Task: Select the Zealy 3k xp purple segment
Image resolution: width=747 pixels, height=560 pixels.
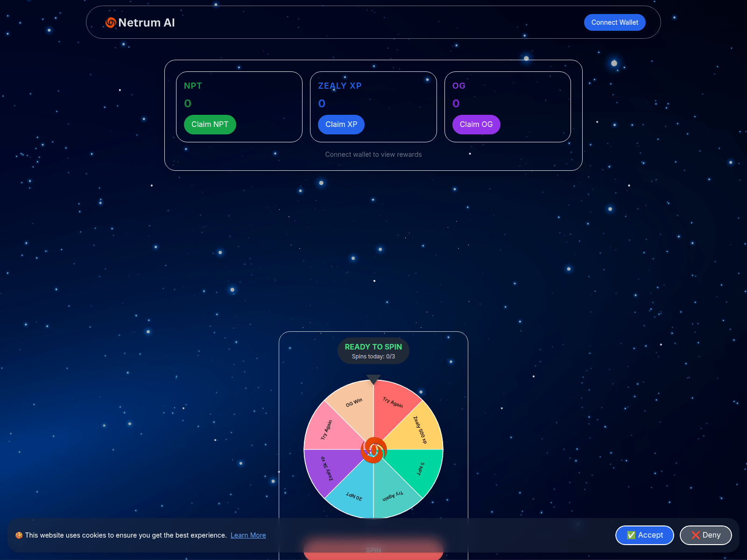Action: coord(327,469)
